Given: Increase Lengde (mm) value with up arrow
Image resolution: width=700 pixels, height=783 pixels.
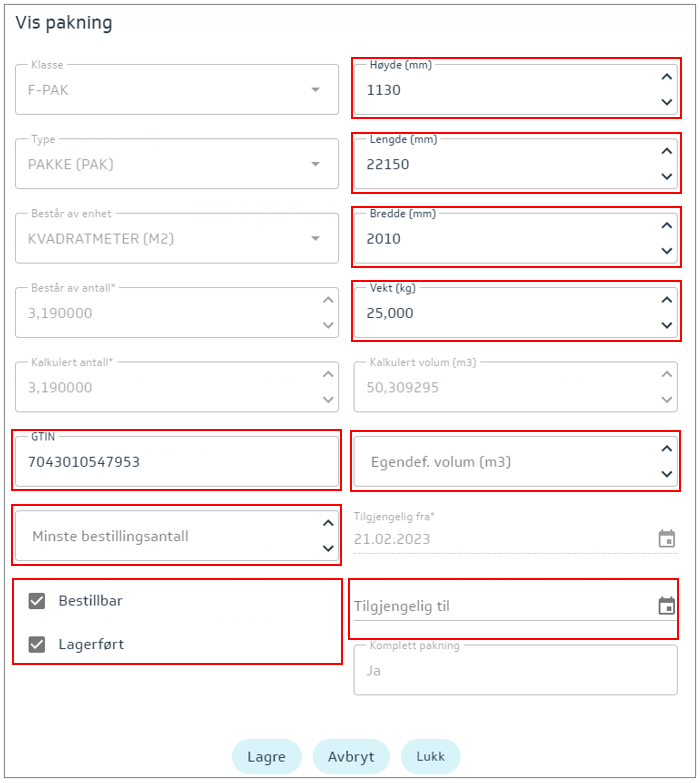Looking at the screenshot, I should point(667,151).
